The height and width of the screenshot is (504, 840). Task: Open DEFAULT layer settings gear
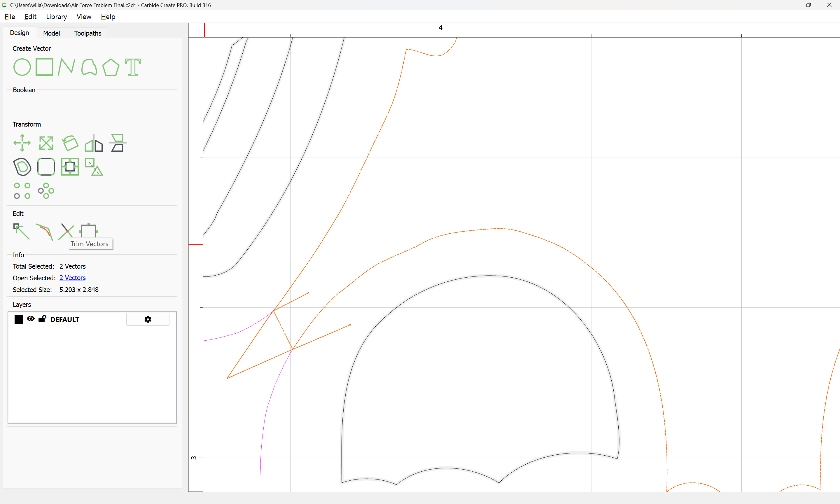148,319
